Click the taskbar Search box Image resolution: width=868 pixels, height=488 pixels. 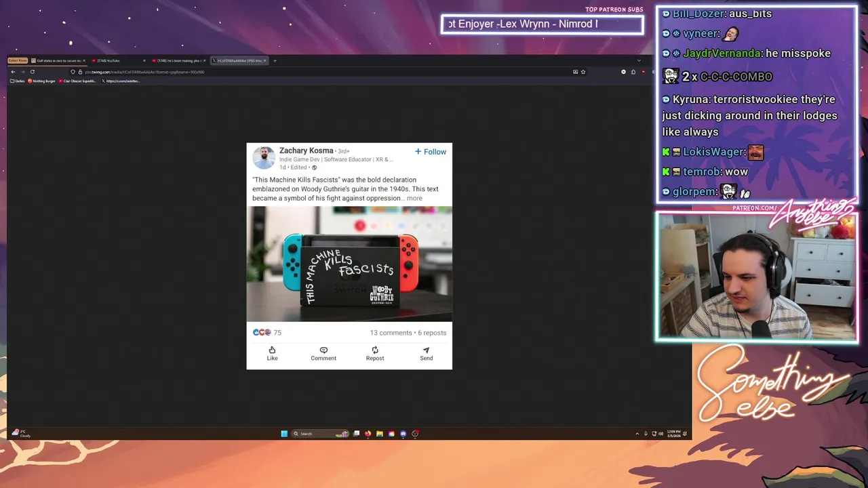(320, 434)
